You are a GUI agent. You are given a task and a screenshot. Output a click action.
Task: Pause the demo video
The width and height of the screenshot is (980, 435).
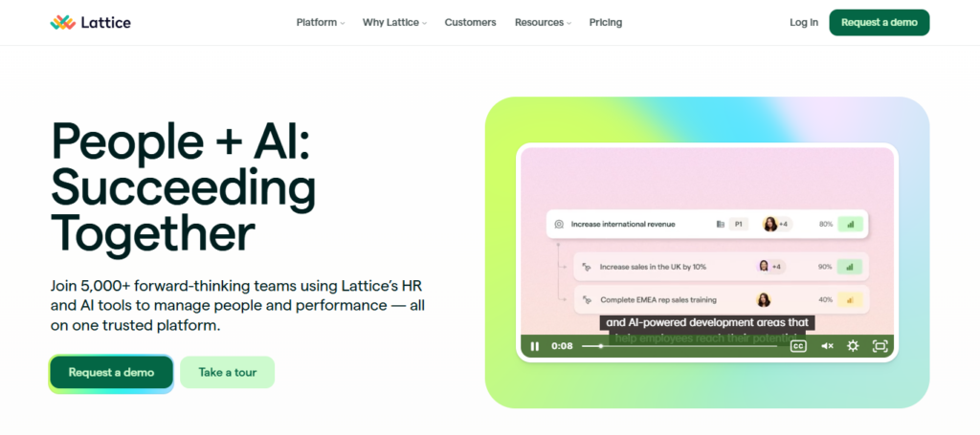pos(534,346)
